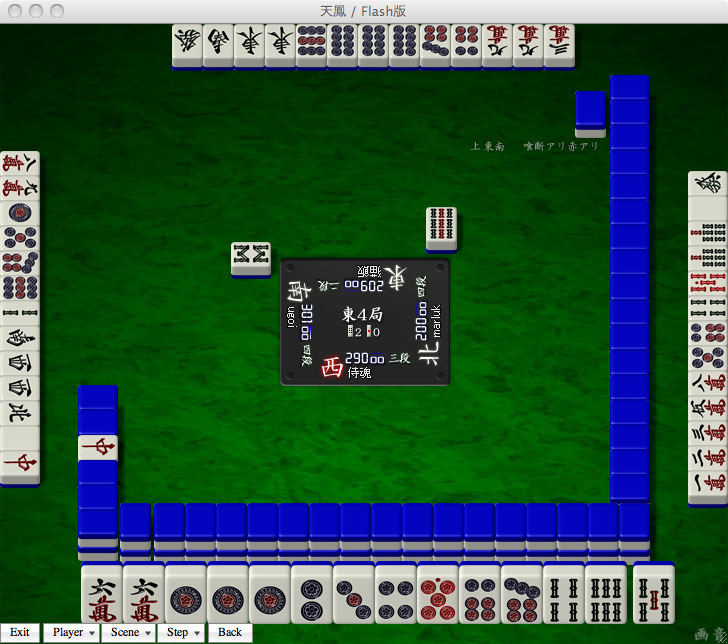Screen dimensions: 728x644
Task: Click the 1-pin tile in left hand
Action: [x=20, y=214]
